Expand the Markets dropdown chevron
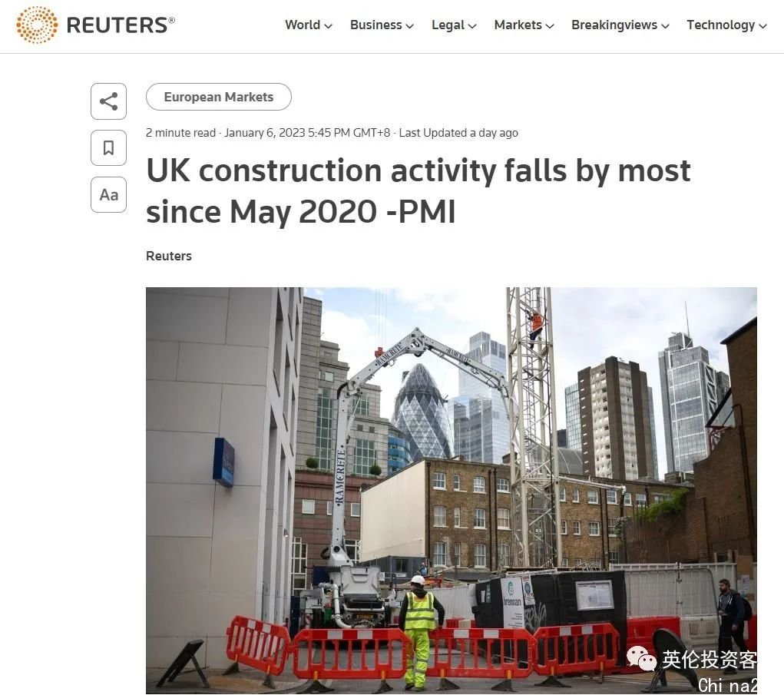The width and height of the screenshot is (784, 695). pyautogui.click(x=550, y=26)
